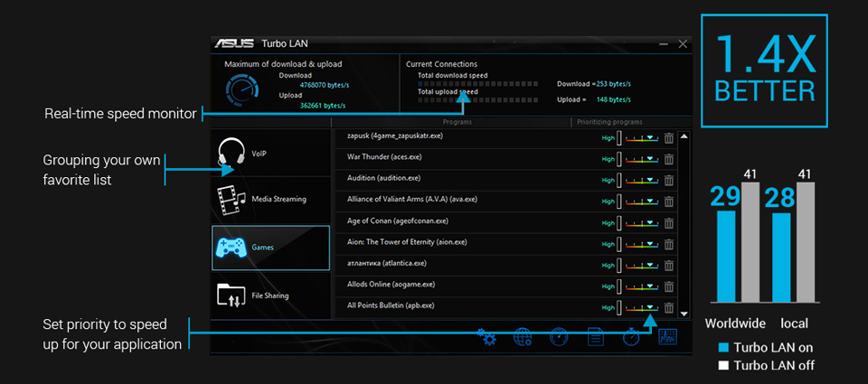Click the 4768070 bytes/s download value
868x384 pixels.
pyautogui.click(x=325, y=85)
